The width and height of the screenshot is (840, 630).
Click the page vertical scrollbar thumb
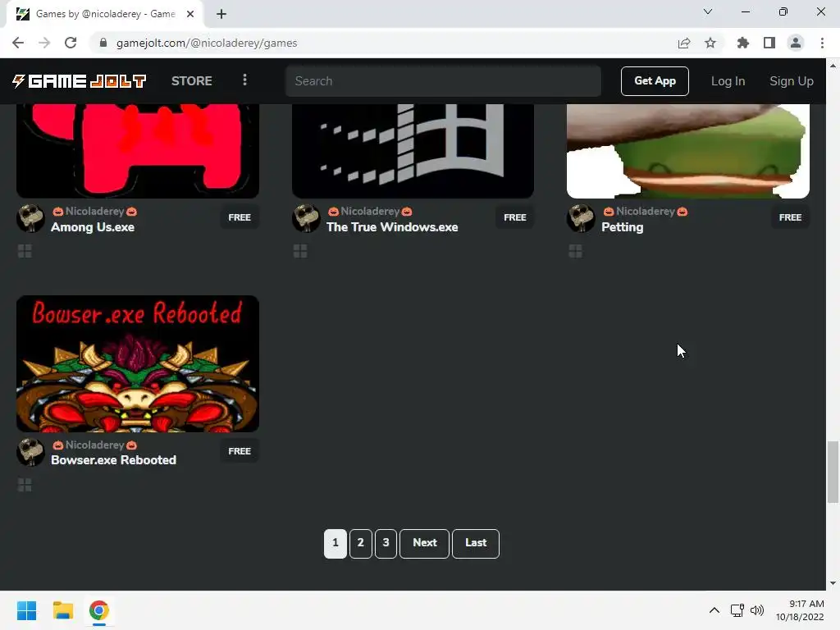tap(833, 472)
